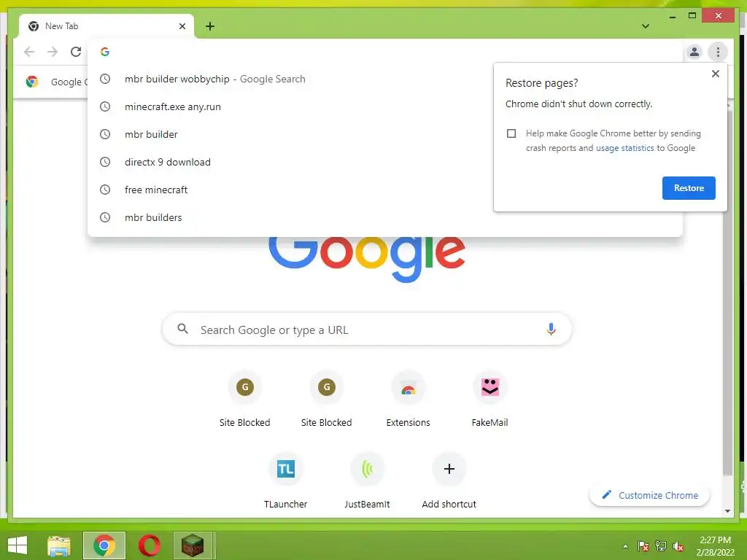Open the second Site Blocked shortcut
This screenshot has height=560, width=747.
tap(326, 399)
